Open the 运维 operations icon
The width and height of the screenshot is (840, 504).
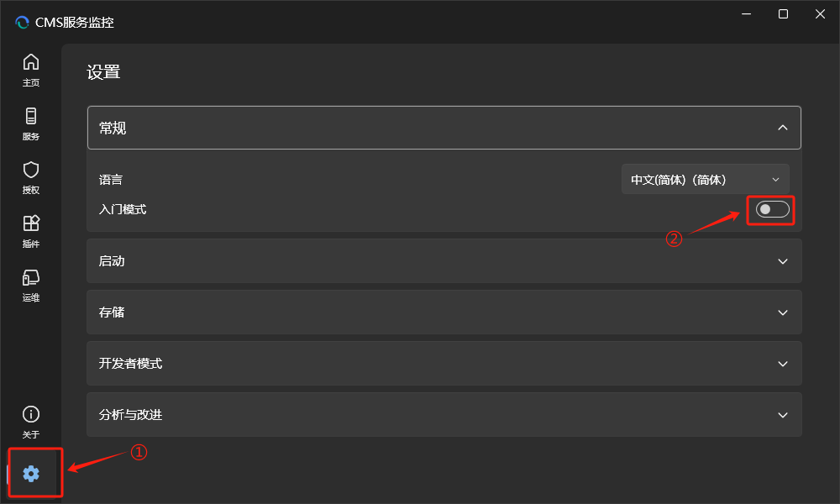point(31,277)
